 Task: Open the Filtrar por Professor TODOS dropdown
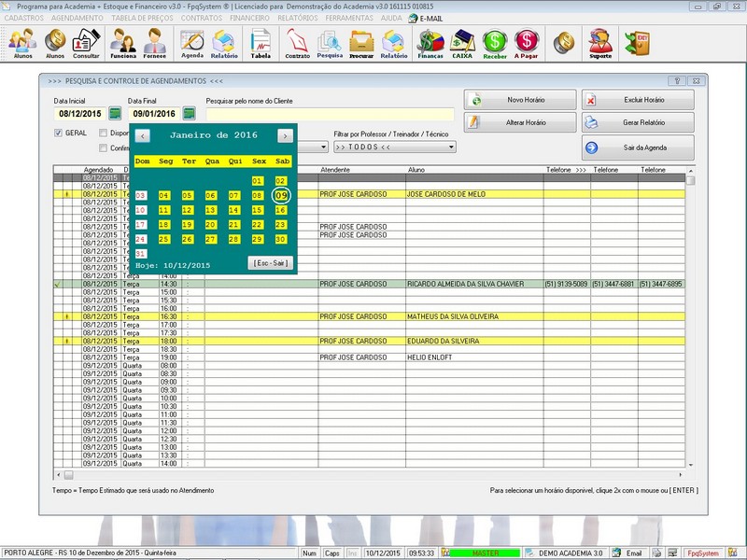pos(395,147)
